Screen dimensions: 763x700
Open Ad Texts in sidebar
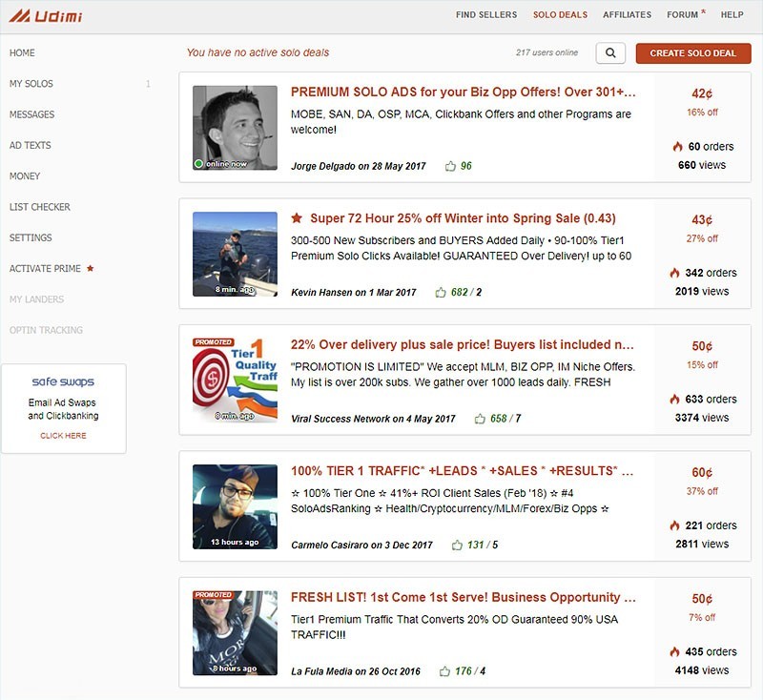point(30,145)
